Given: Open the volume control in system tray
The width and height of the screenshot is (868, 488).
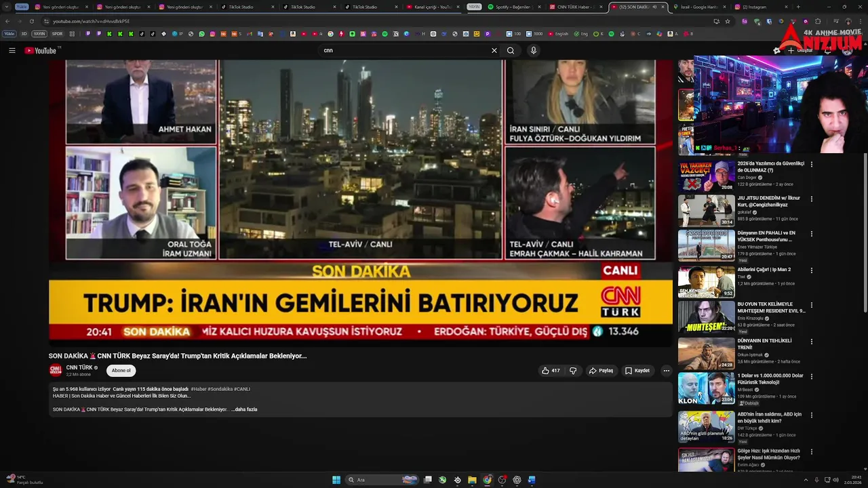Looking at the screenshot, I should click(835, 480).
